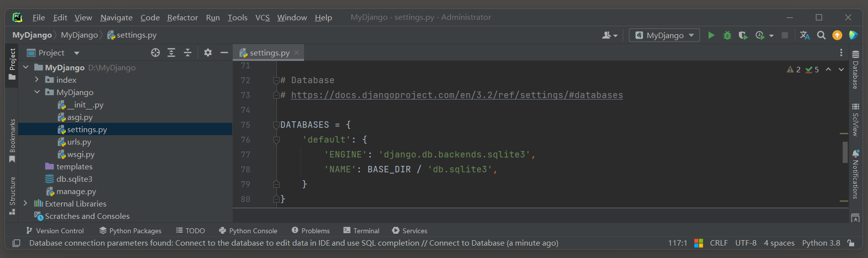This screenshot has height=258, width=868.
Task: Open the Navigate menu
Action: pyautogui.click(x=116, y=17)
